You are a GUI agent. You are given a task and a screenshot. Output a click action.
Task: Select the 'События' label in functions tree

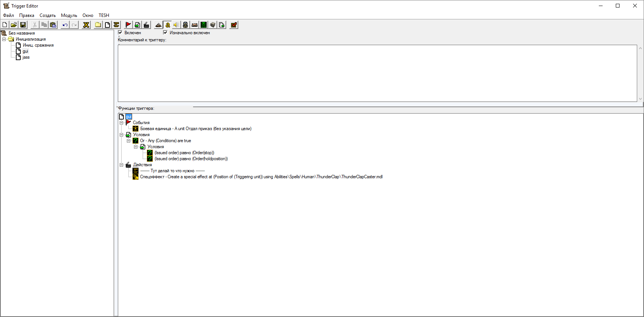coord(141,123)
